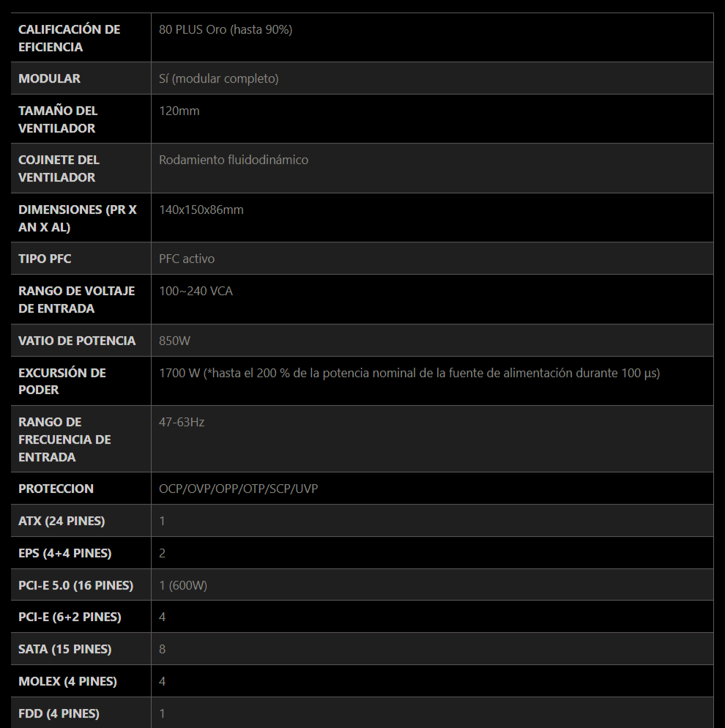Click the MOLEX (4 PINES) label
Image resolution: width=725 pixels, height=728 pixels.
[x=67, y=681]
